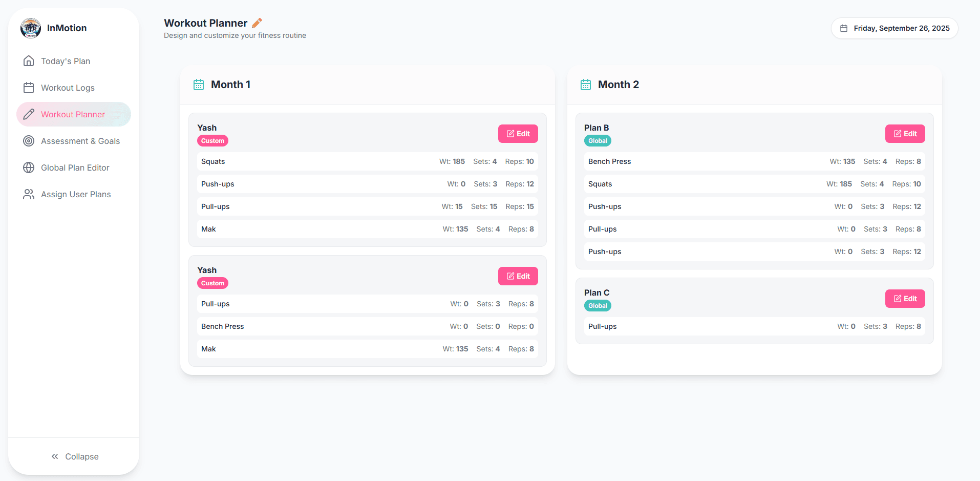Viewport: 980px width, 481px height.
Task: Click the pencil emoji next to Workout Planner title
Action: tap(257, 23)
